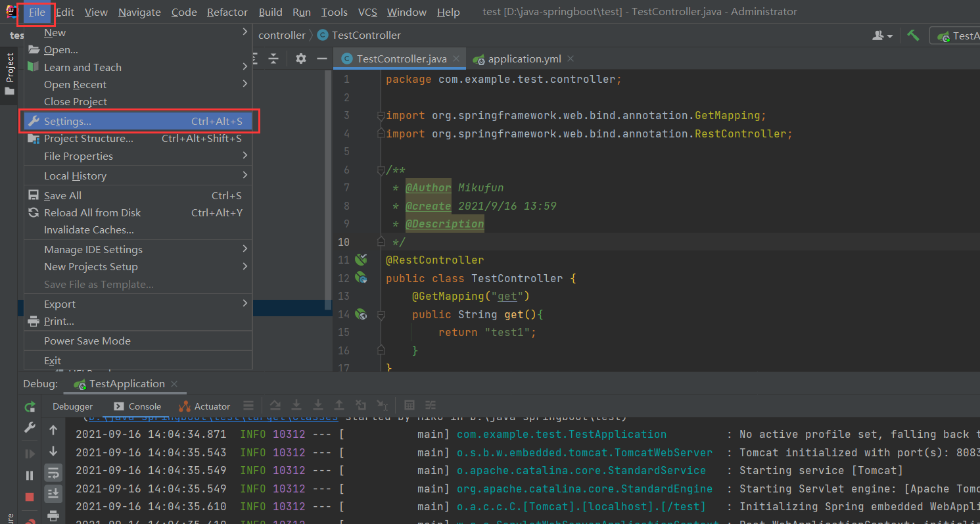Open the Edit menu
The height and width of the screenshot is (524, 980).
(65, 12)
